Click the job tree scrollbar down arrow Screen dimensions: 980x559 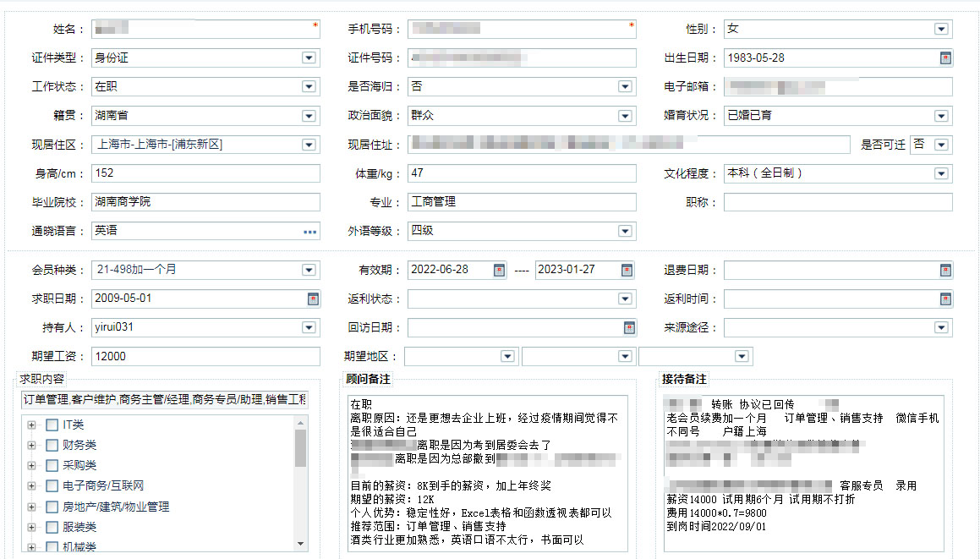(x=301, y=544)
